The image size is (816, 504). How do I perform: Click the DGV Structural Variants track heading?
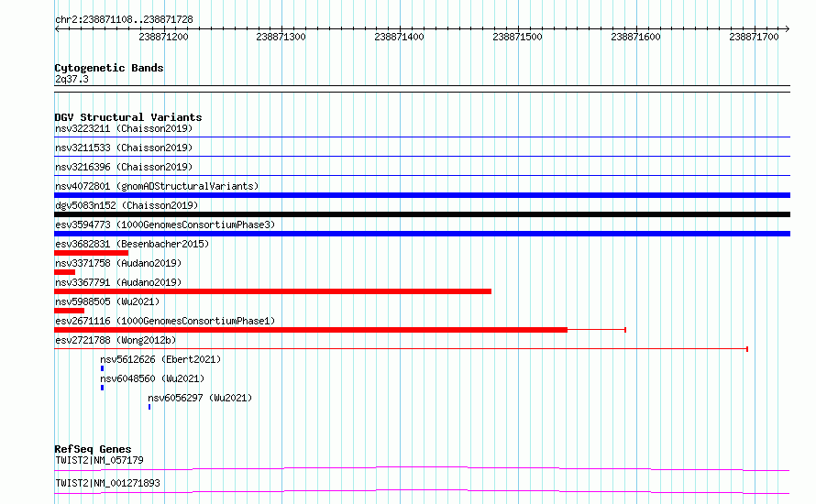coord(128,117)
